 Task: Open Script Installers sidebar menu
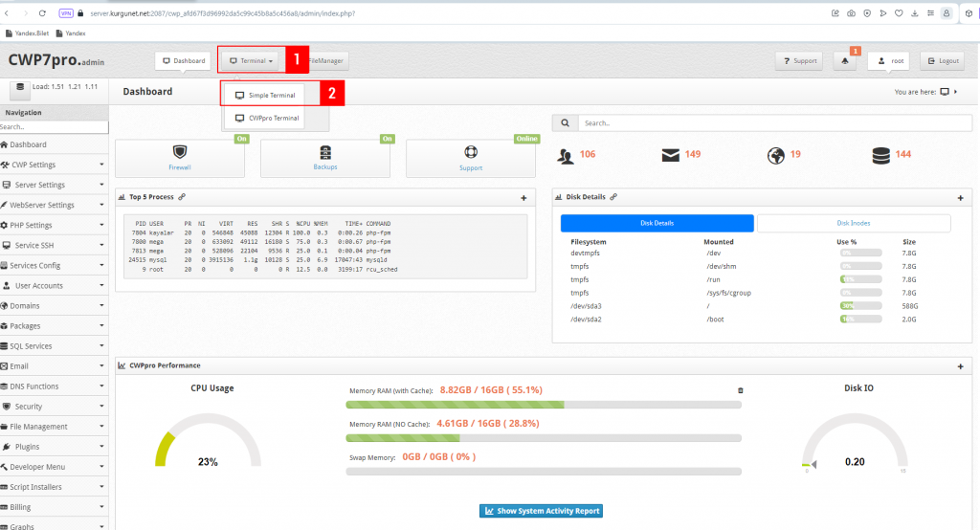pos(54,487)
